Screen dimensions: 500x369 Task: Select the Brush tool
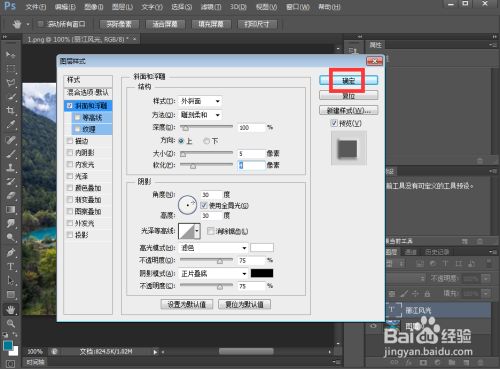click(10, 153)
